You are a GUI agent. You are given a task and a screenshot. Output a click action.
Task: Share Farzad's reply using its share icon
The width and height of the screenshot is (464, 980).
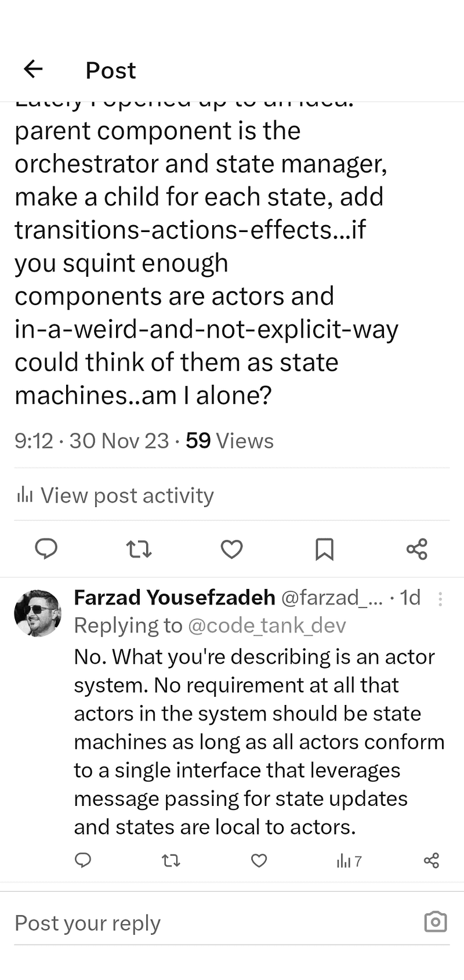(x=432, y=860)
